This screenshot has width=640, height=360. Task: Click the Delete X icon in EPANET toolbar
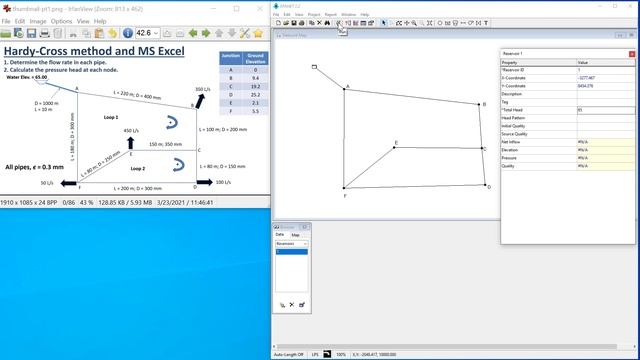coord(319,23)
